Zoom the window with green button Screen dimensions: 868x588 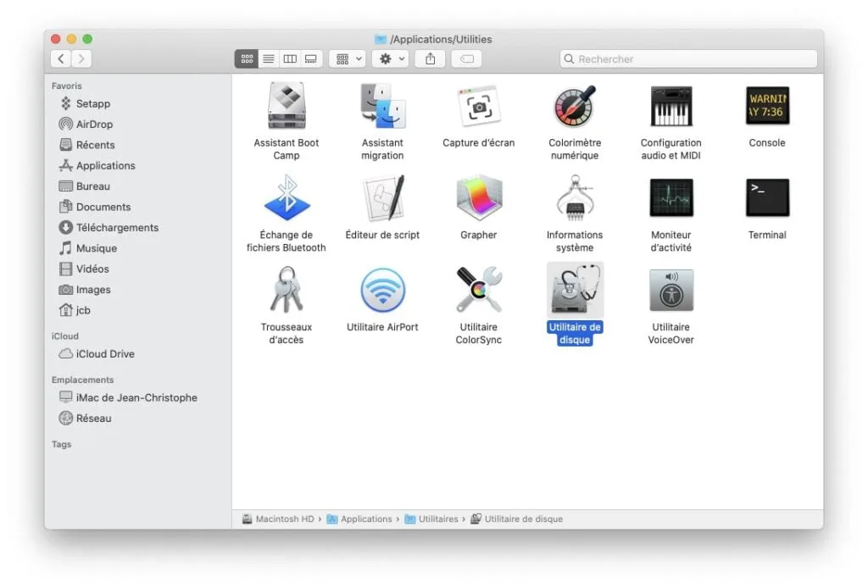tap(87, 39)
